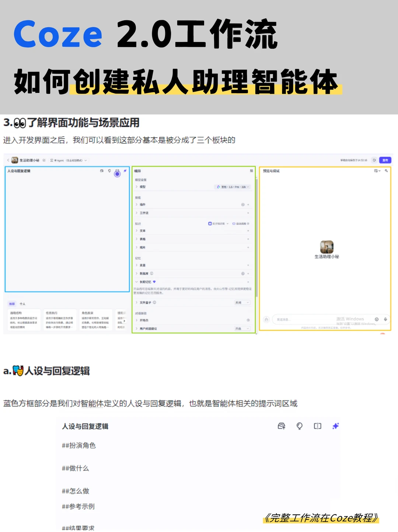Click the sparkle optimize icon in the enlarged 人设与回复逻辑 panel
Viewport: 398px width, 532px height.
tap(336, 426)
